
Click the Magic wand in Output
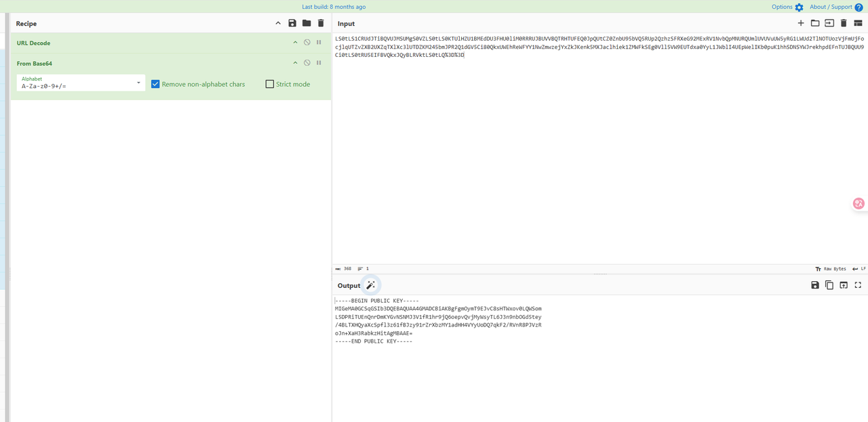[x=371, y=285]
